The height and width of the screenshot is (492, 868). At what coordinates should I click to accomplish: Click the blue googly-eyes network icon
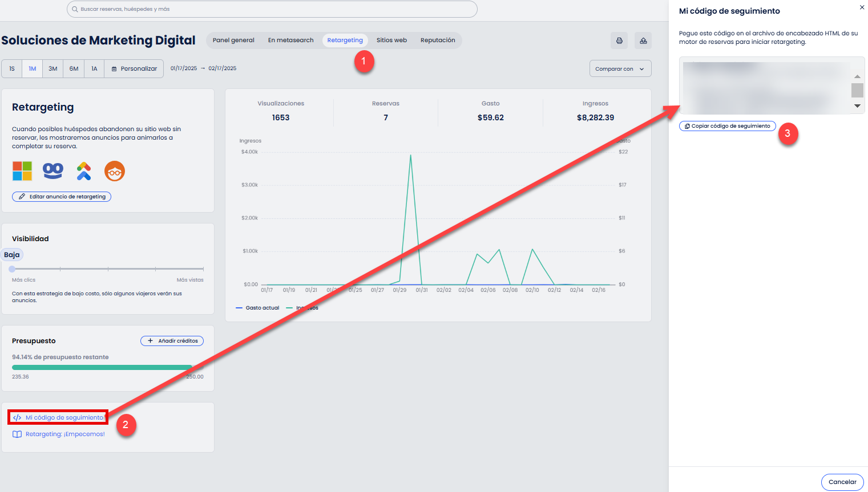pyautogui.click(x=53, y=171)
